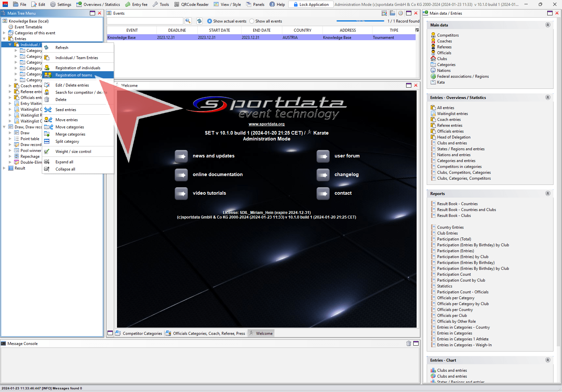The width and height of the screenshot is (562, 392).
Task: Collapse the Reports section chevron
Action: (548, 194)
